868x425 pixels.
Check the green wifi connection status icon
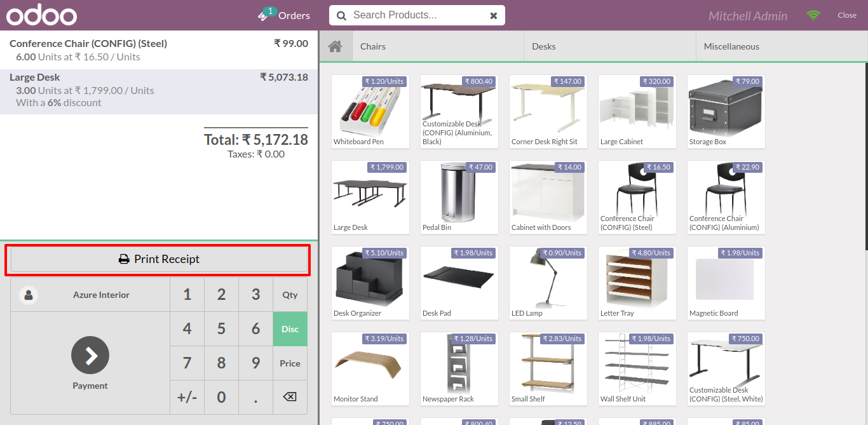point(813,15)
